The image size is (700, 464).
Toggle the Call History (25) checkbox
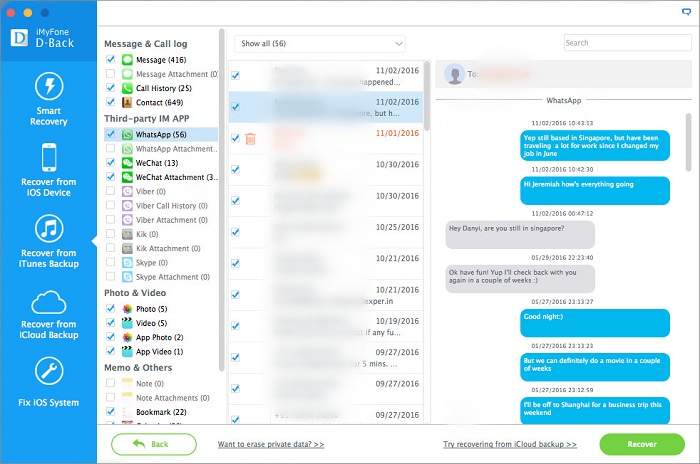[x=111, y=88]
